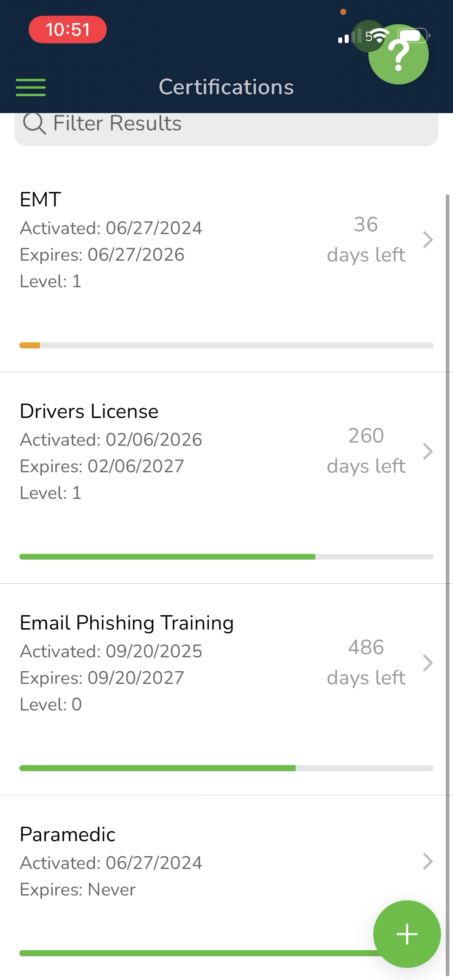
Task: Click the vertical scrollbar on the right
Action: [x=447, y=583]
